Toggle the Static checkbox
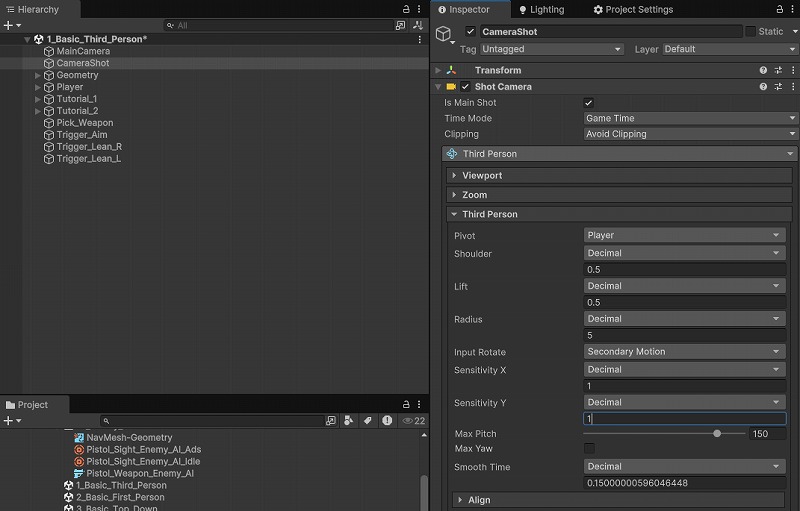 point(751,32)
